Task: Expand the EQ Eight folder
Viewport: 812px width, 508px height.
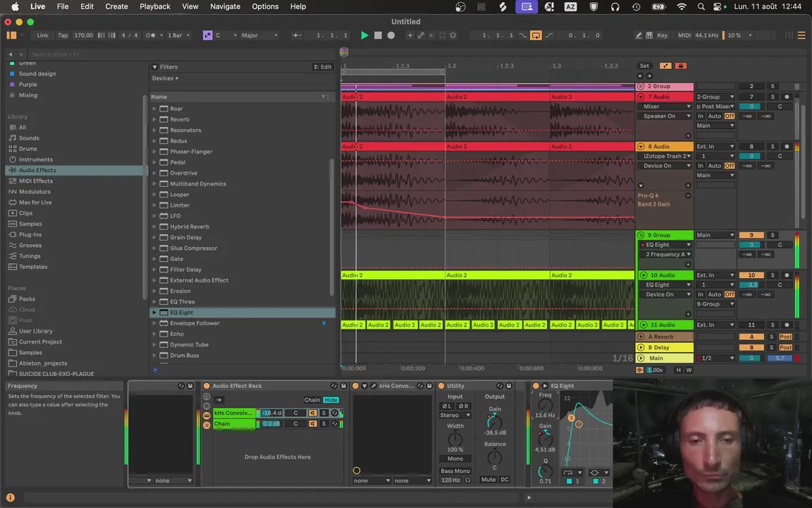Action: (x=154, y=312)
